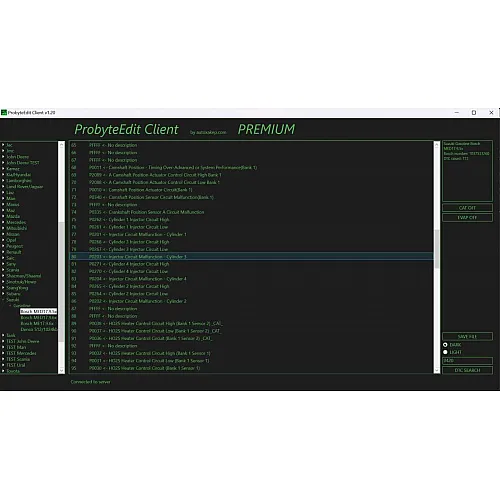Select the Peugeot brand in tree
The height and width of the screenshot is (500, 500).
click(15, 246)
